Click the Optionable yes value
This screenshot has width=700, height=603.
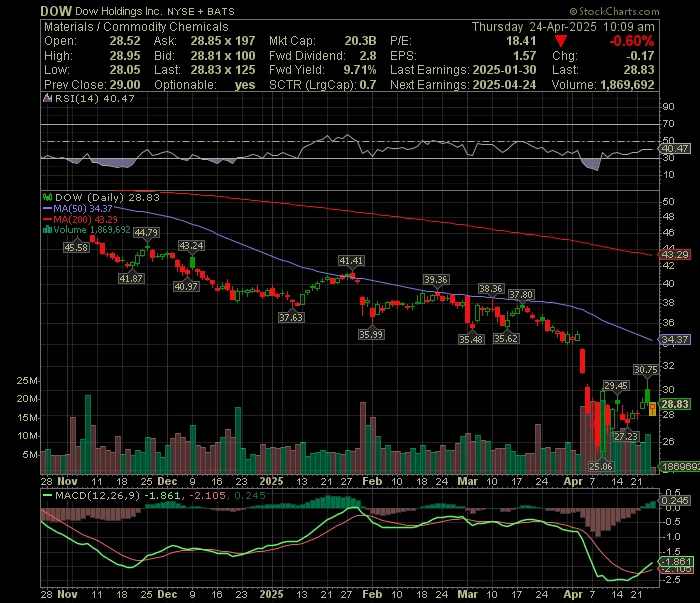coord(245,85)
